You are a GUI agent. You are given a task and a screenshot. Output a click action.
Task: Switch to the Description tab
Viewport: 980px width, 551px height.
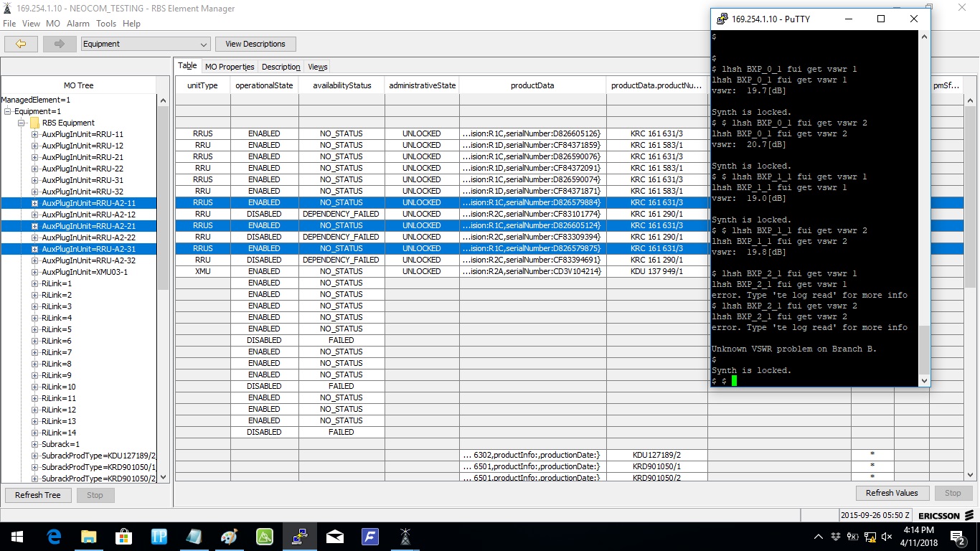tap(281, 67)
